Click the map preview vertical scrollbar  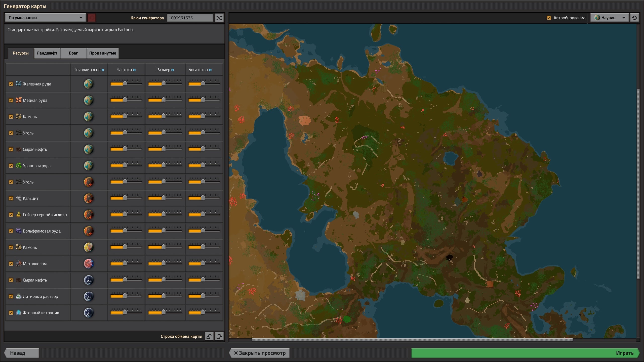[638, 184]
